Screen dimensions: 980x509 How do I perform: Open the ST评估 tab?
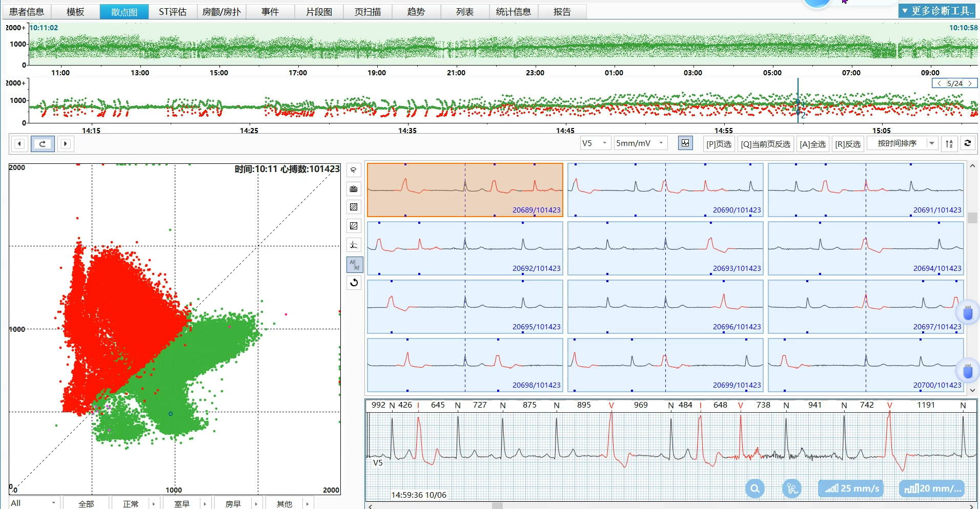coord(173,12)
